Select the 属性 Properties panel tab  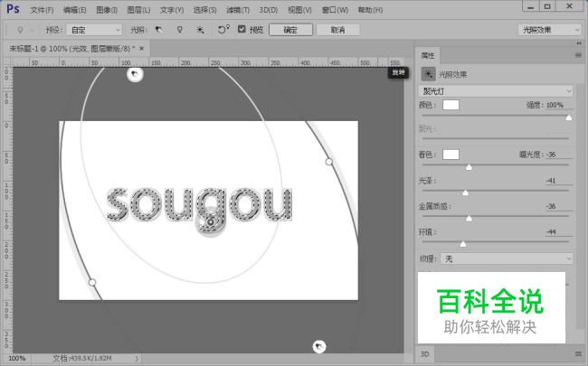(429, 54)
